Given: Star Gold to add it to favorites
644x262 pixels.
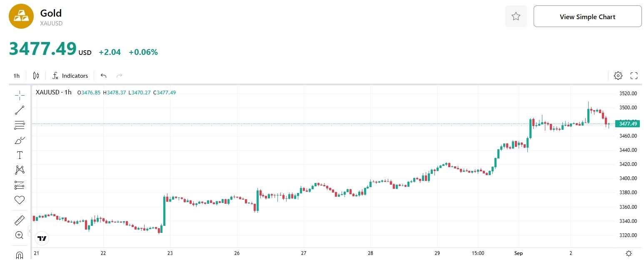Looking at the screenshot, I should pyautogui.click(x=516, y=16).
